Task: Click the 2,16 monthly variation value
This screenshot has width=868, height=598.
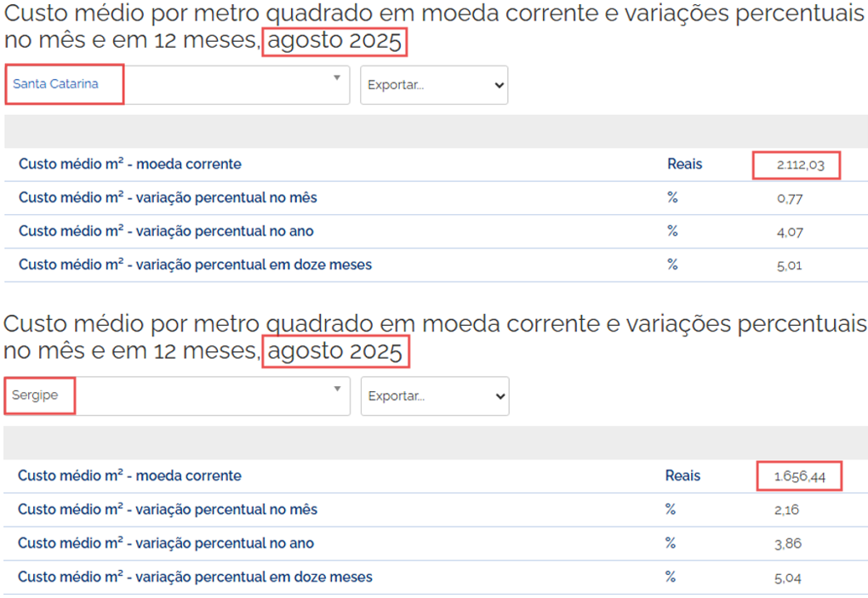Action: click(x=788, y=510)
